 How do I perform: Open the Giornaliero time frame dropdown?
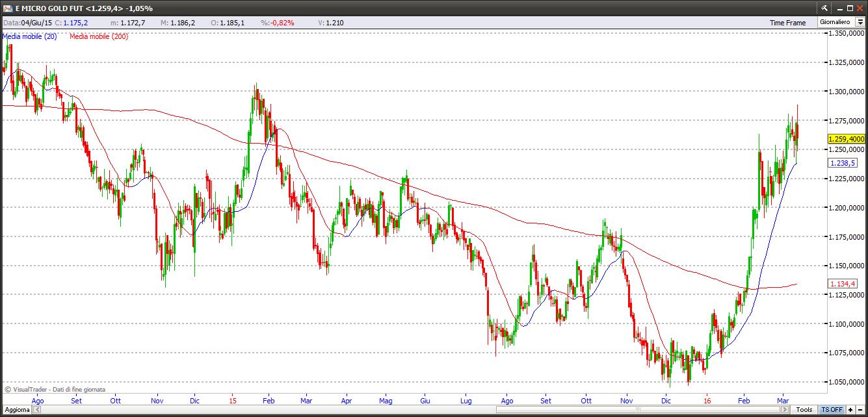click(860, 22)
